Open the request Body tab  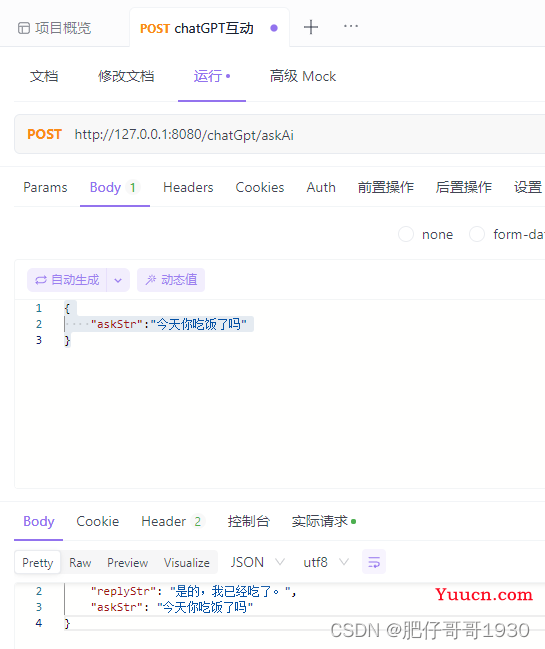[114, 187]
